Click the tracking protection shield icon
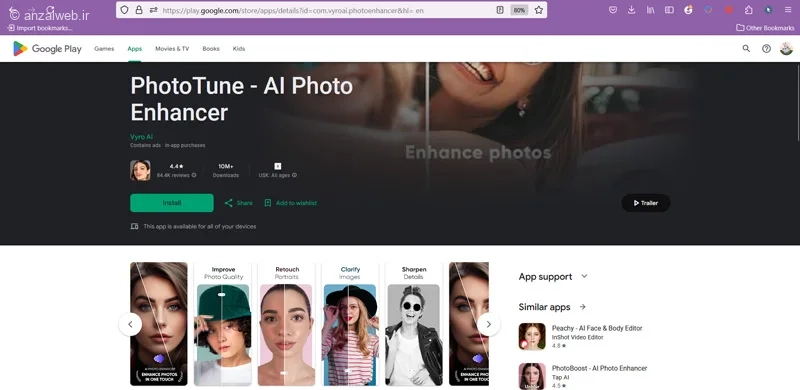 tap(124, 10)
